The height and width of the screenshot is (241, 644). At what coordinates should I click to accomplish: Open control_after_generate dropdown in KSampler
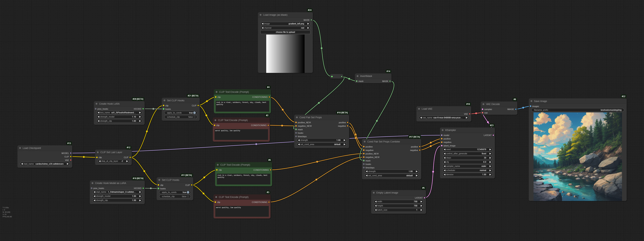pyautogui.click(x=467, y=154)
